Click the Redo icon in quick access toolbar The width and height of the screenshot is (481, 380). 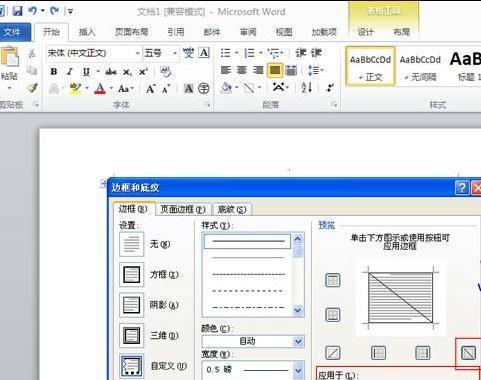(x=54, y=11)
